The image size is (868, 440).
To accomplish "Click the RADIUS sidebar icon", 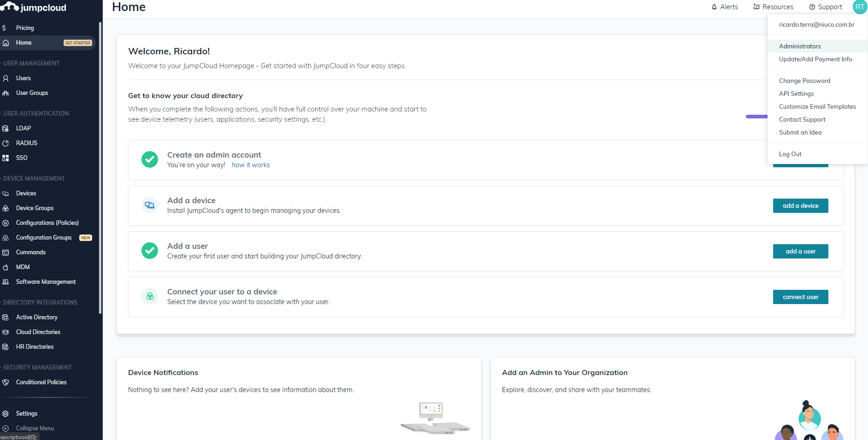I will 6,143.
